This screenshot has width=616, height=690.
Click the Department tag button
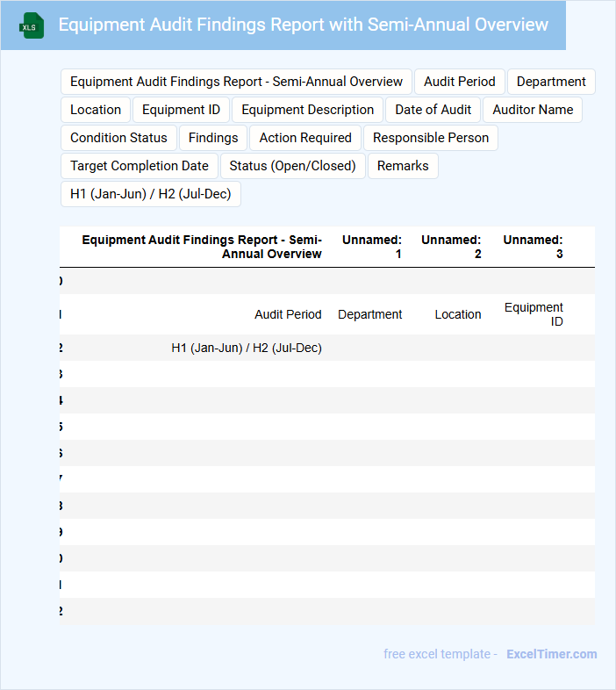coord(551,82)
